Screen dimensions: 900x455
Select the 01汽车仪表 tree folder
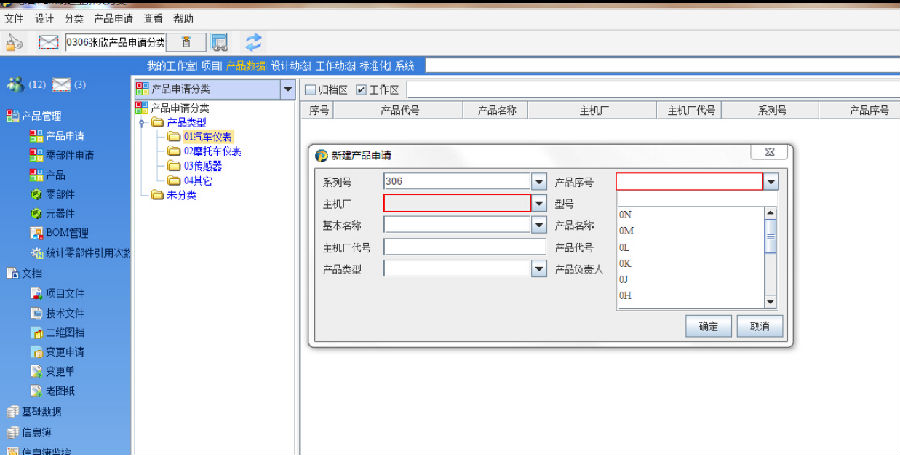200,137
